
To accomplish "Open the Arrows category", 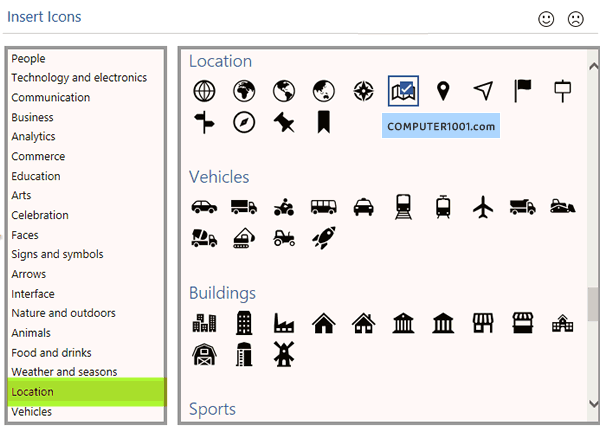I will tap(29, 274).
